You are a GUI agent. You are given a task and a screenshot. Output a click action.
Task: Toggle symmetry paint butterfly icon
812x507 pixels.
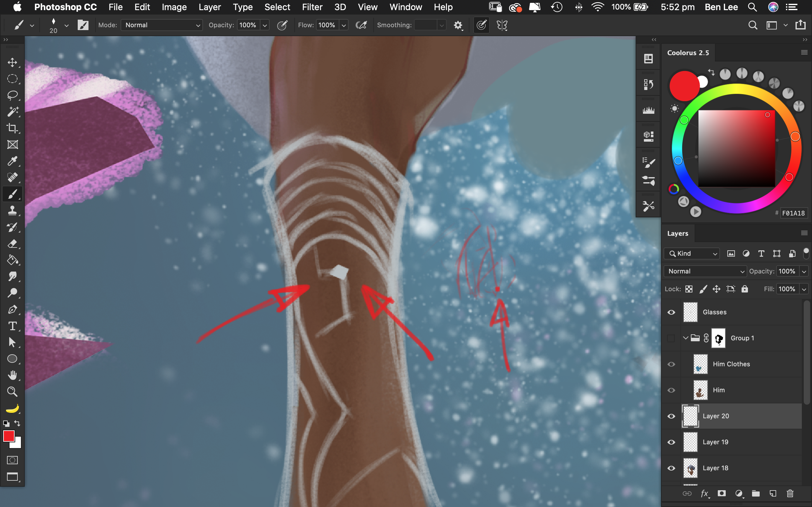(x=502, y=25)
